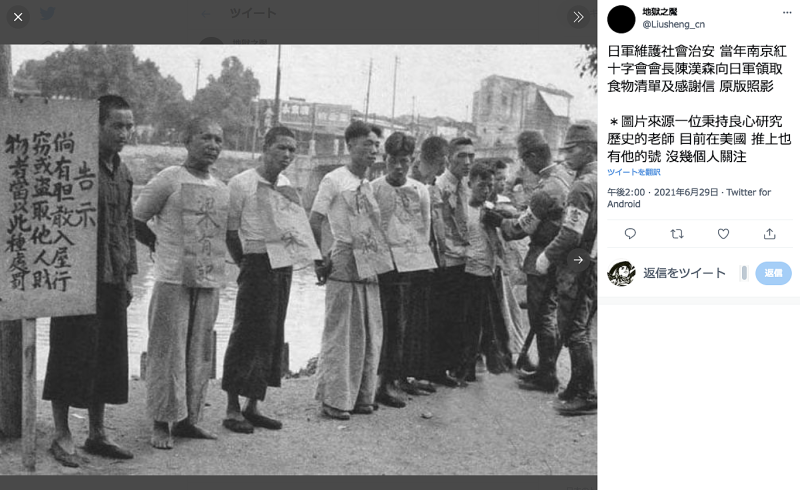Collapse the side panel with double chevron
The width and height of the screenshot is (800, 490).
pyautogui.click(x=578, y=17)
